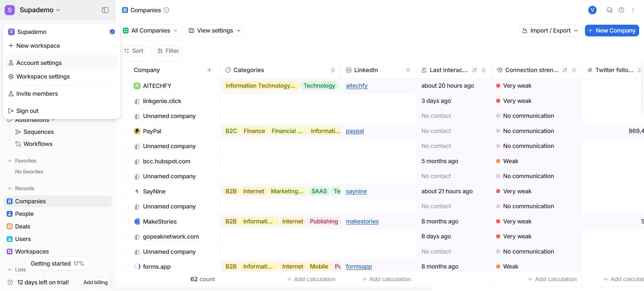This screenshot has width=644, height=291.
Task: Tick the checkbox for the PayPal row
Action: [125, 131]
